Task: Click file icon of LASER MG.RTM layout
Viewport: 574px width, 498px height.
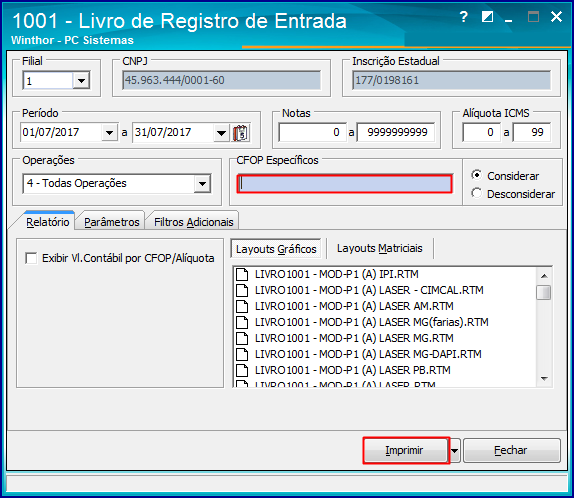Action: [242, 338]
